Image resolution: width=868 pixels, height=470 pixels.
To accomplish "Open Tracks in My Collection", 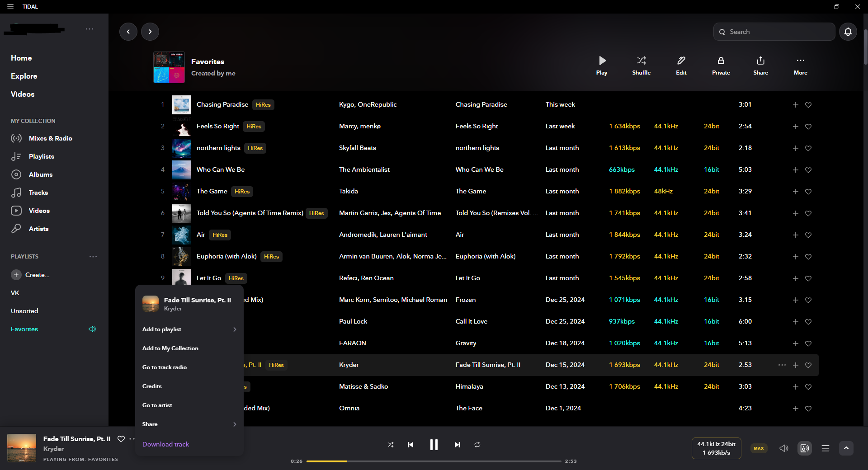I will [x=29, y=193].
